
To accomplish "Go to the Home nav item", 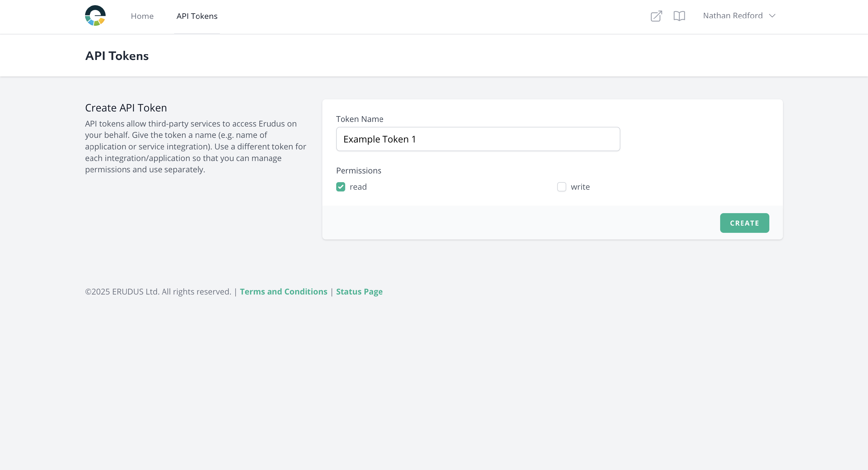I will tap(142, 16).
